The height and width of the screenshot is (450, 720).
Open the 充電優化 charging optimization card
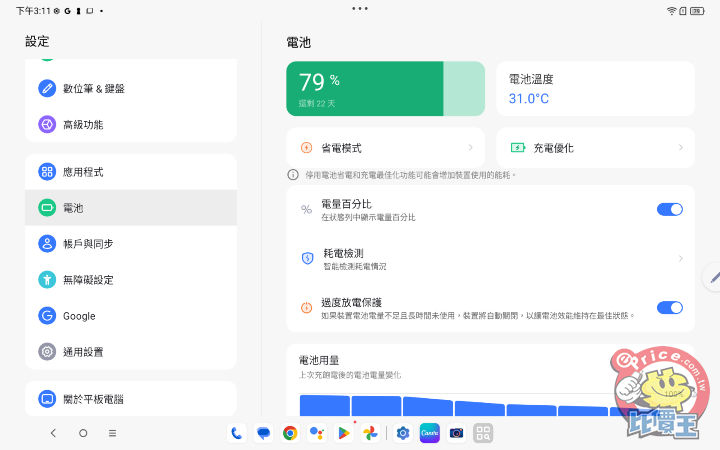click(x=596, y=147)
